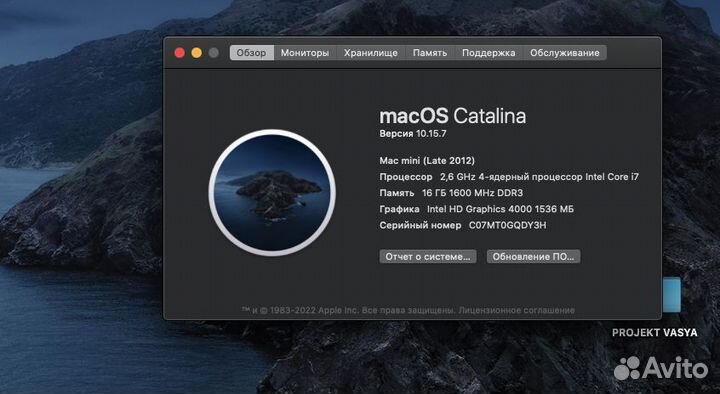Image resolution: width=720 pixels, height=394 pixels.
Task: Go to the Поддержка tab
Action: coord(489,53)
